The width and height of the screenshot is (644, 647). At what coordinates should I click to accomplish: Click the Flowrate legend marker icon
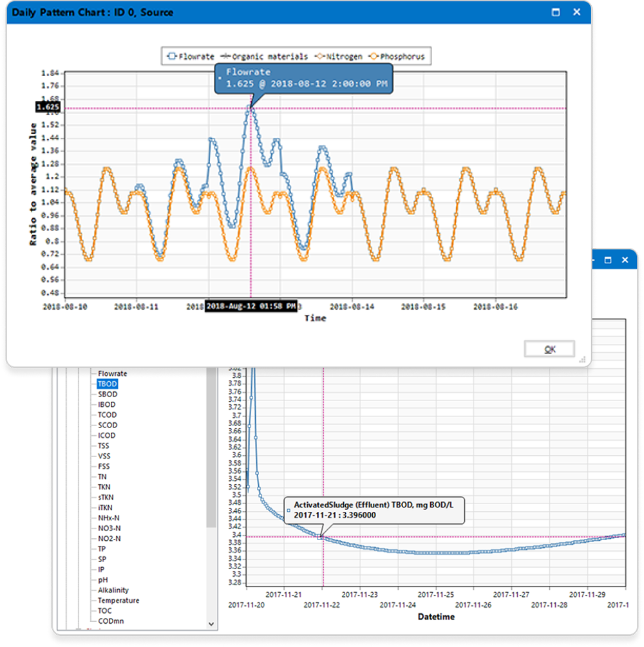171,57
